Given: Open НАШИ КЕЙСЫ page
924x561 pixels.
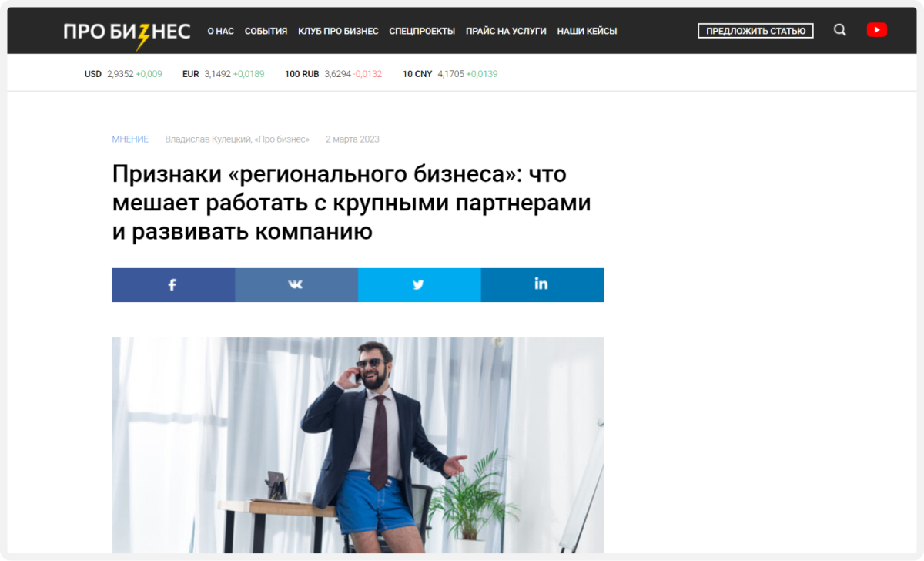Looking at the screenshot, I should (x=587, y=31).
